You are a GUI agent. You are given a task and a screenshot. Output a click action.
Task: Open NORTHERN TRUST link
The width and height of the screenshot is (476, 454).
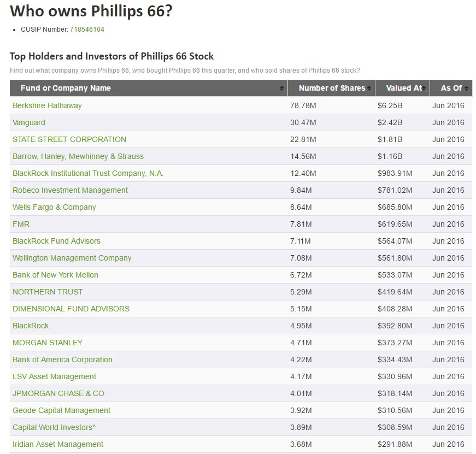(x=48, y=292)
